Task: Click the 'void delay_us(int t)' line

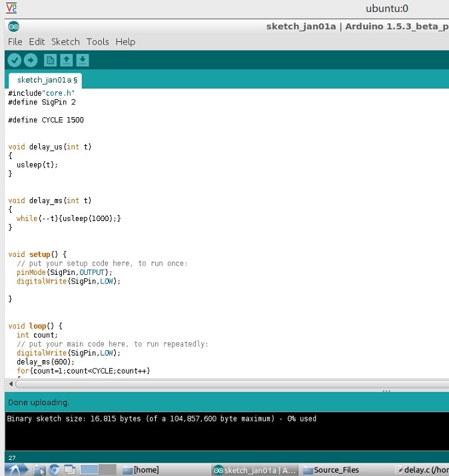Action: click(50, 147)
